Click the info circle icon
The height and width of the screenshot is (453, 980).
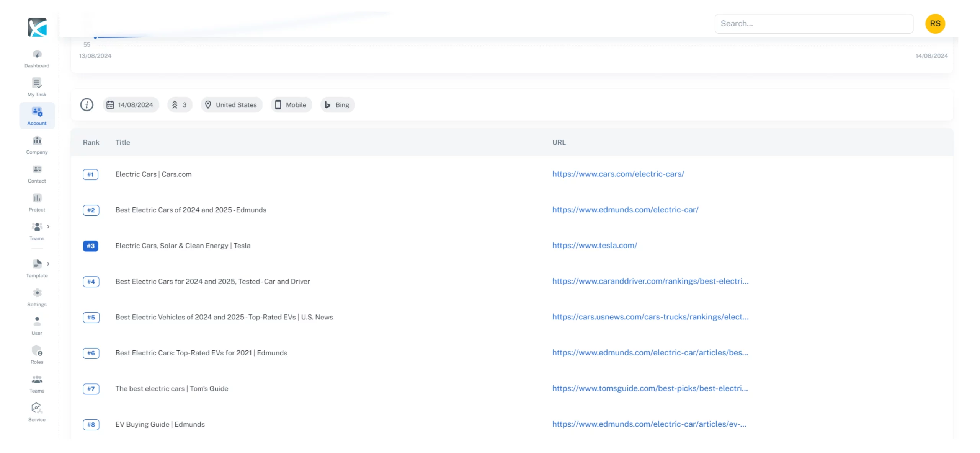point(87,104)
